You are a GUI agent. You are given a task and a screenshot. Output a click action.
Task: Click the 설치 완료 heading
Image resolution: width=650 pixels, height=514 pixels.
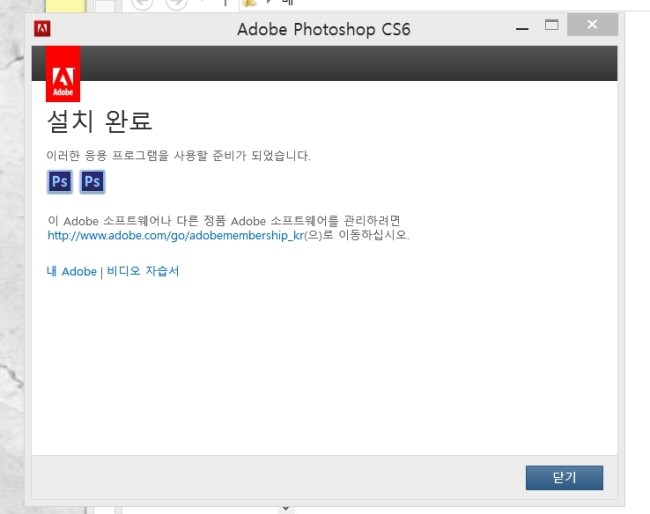[99, 121]
